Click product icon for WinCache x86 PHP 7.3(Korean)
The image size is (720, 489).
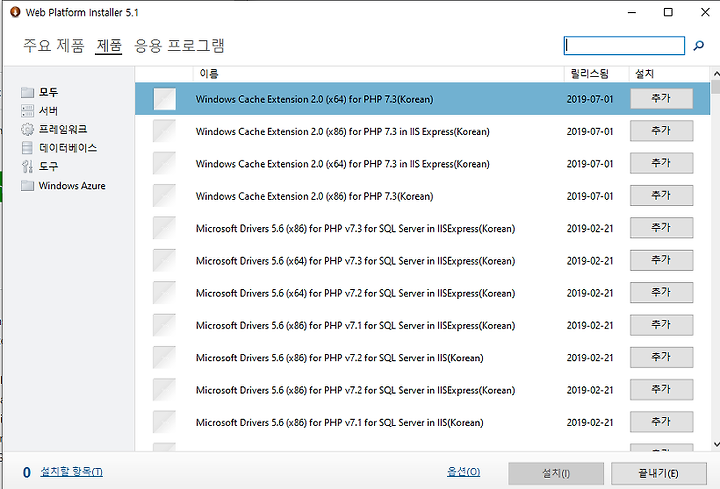164,196
